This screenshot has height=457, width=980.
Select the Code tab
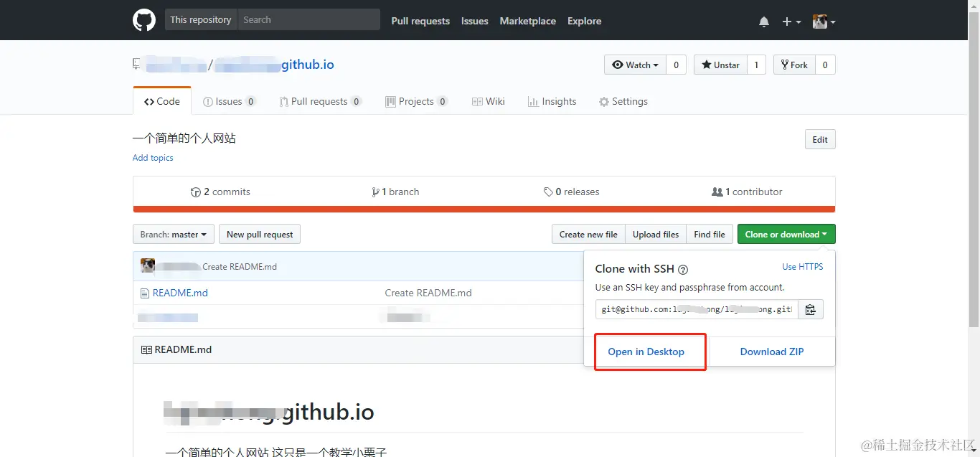pos(162,101)
